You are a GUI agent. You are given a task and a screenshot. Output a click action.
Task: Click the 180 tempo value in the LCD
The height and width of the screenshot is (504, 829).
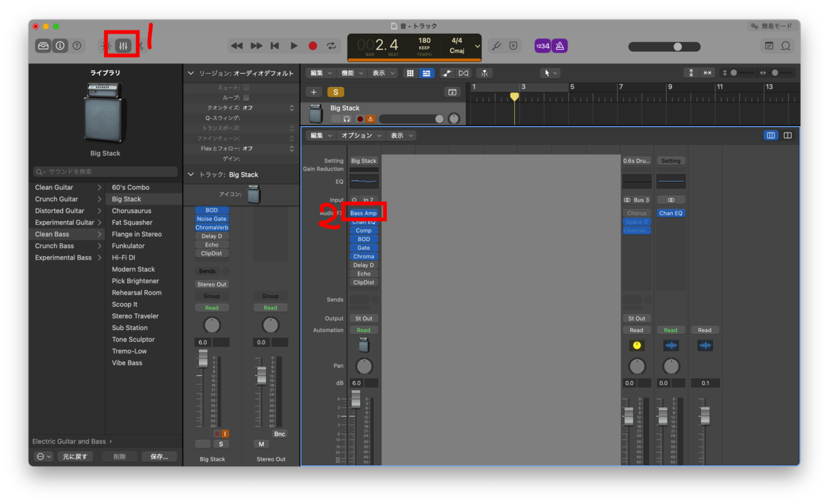[x=424, y=41]
